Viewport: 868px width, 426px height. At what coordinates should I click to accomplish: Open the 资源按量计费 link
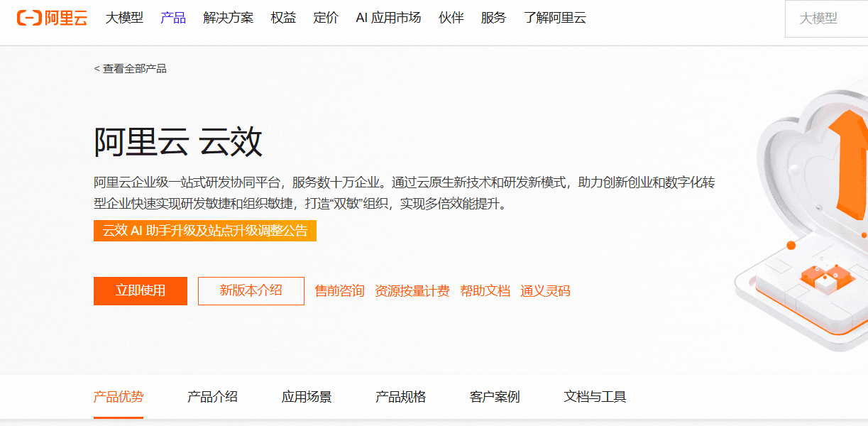[412, 291]
